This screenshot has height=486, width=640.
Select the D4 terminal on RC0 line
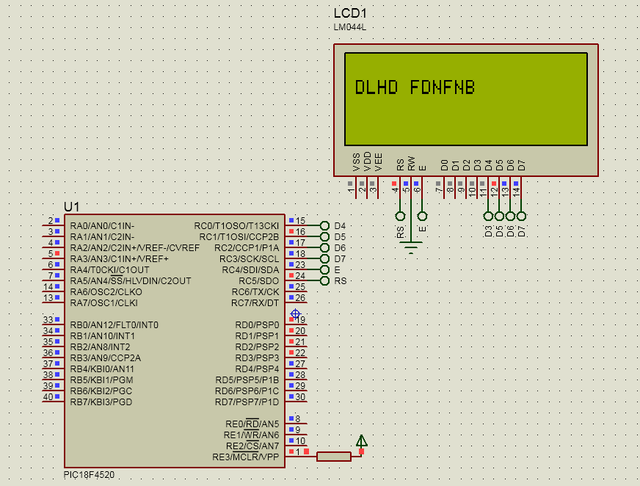(325, 226)
